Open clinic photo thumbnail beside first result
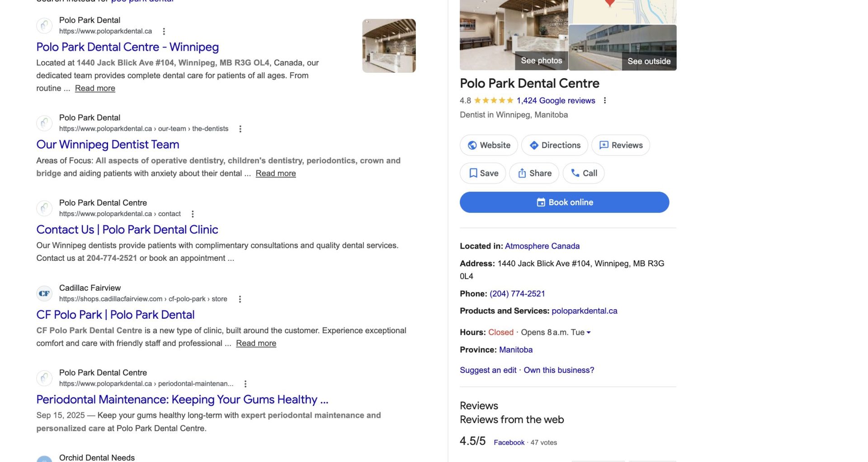Screen dimensions: 868x462 coord(389,46)
